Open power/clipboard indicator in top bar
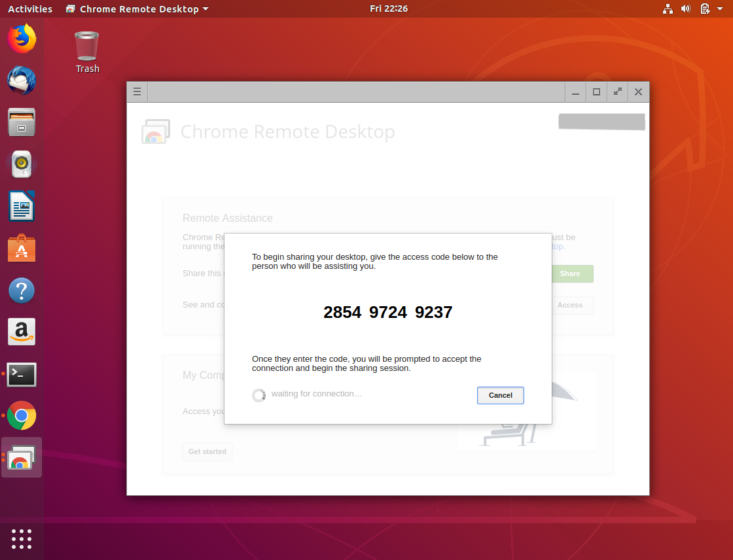Image resolution: width=733 pixels, height=560 pixels. pos(705,9)
